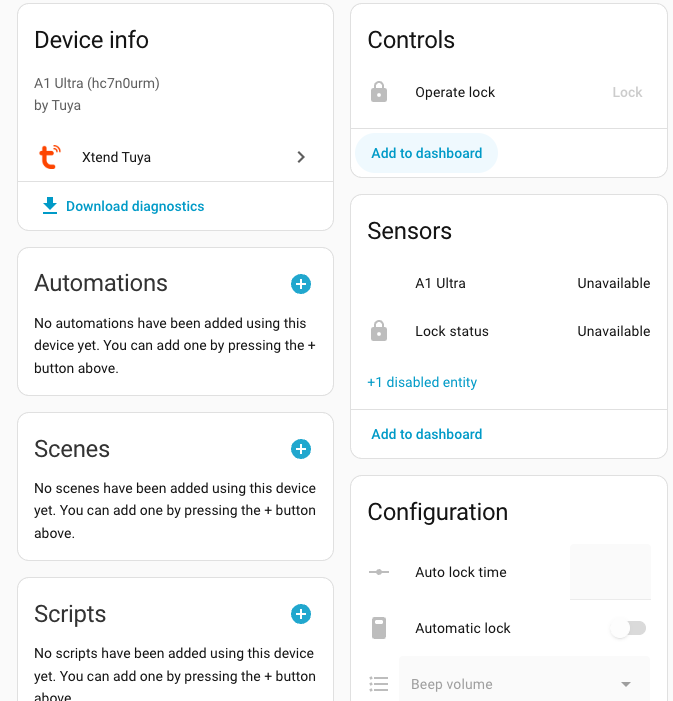Click the Lock status padlock icon
The height and width of the screenshot is (701, 673).
click(x=379, y=331)
